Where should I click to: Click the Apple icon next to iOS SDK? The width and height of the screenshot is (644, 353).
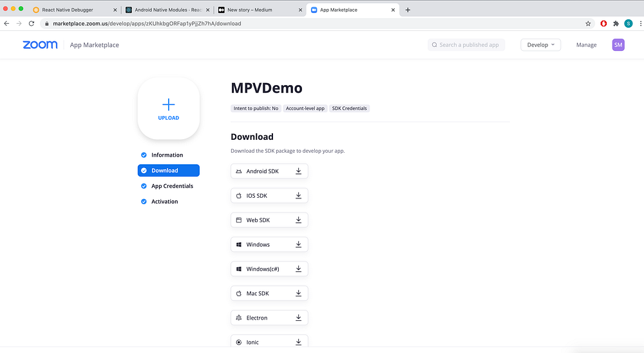239,196
